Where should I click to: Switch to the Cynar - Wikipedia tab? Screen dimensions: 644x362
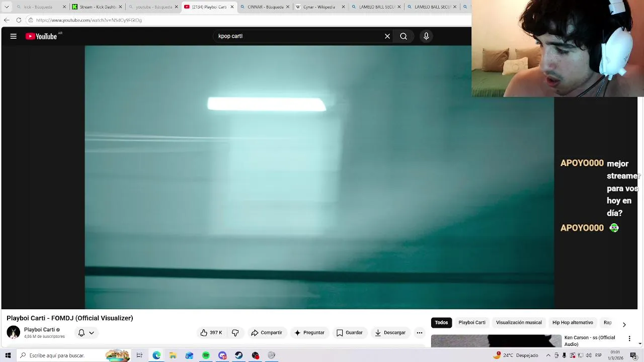pos(320,7)
